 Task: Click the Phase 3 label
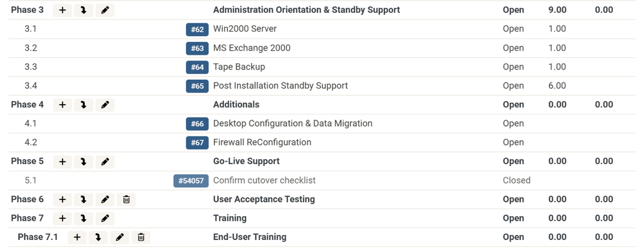tap(27, 10)
